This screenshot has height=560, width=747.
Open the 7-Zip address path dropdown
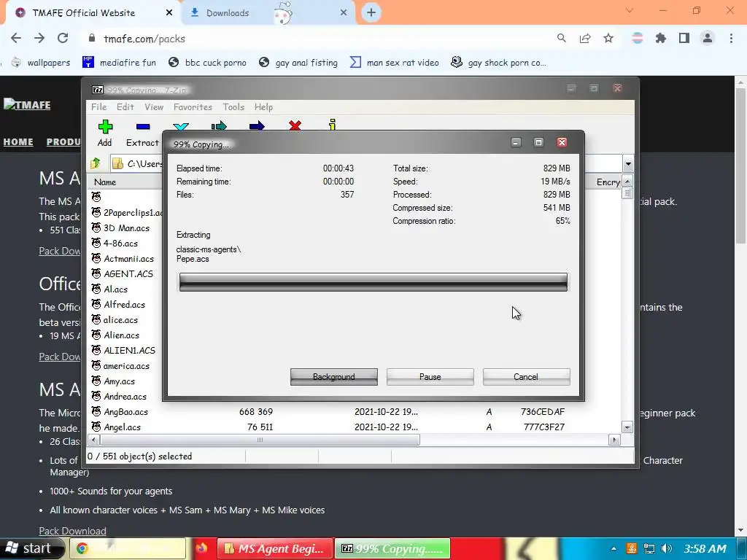point(628,164)
